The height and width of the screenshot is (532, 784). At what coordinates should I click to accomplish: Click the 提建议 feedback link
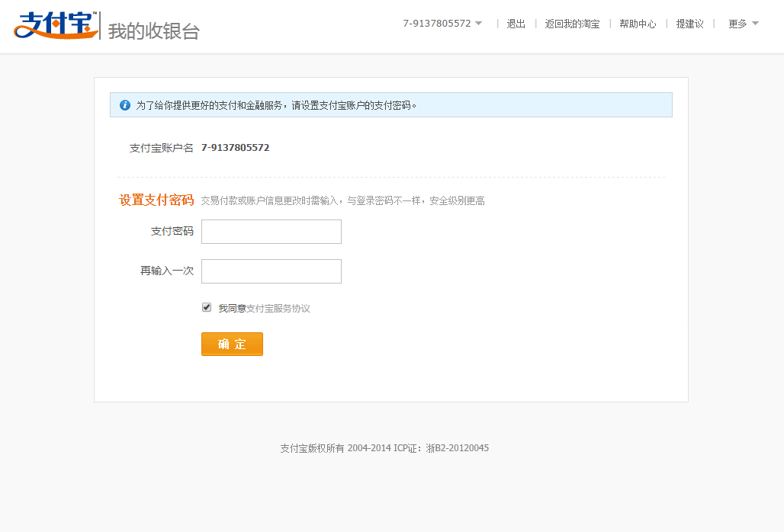point(689,24)
